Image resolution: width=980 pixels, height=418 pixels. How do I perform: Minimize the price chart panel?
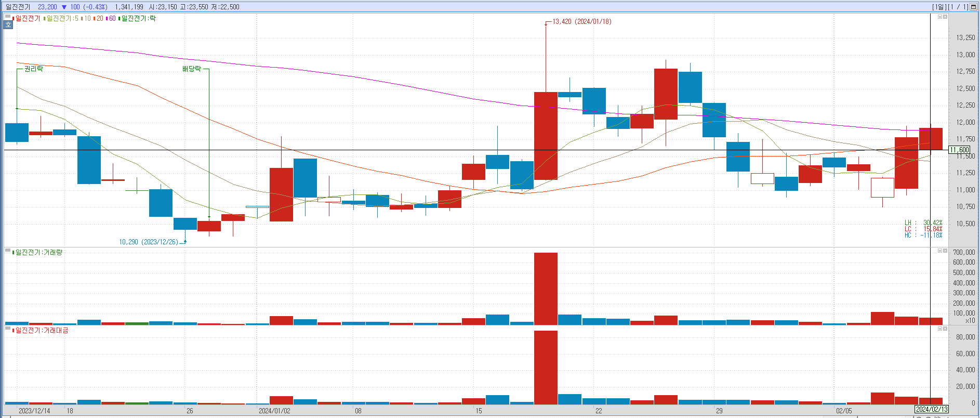939,17
